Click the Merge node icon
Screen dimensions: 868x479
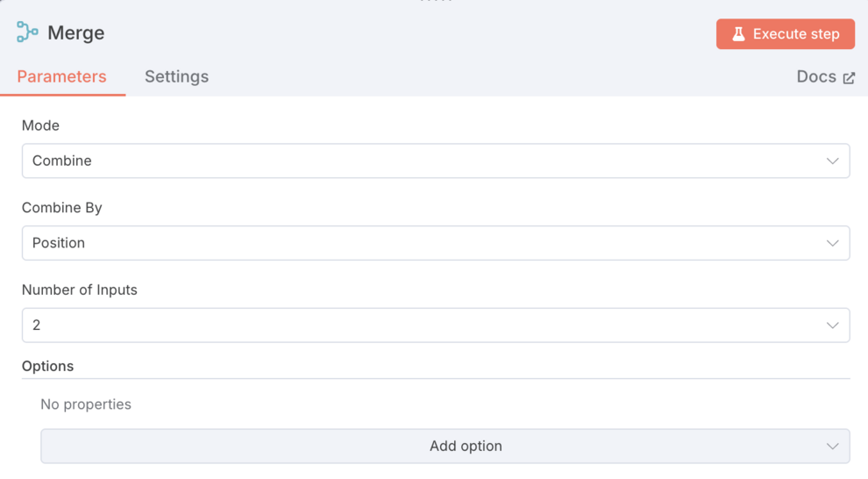[x=27, y=32]
